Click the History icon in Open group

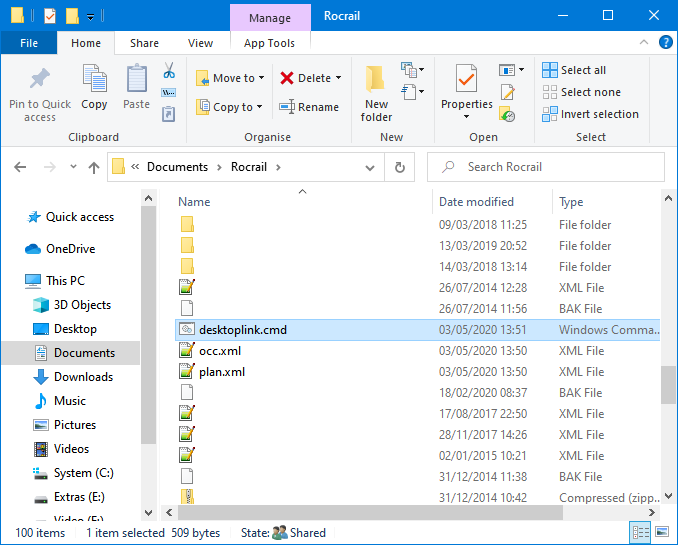click(508, 114)
